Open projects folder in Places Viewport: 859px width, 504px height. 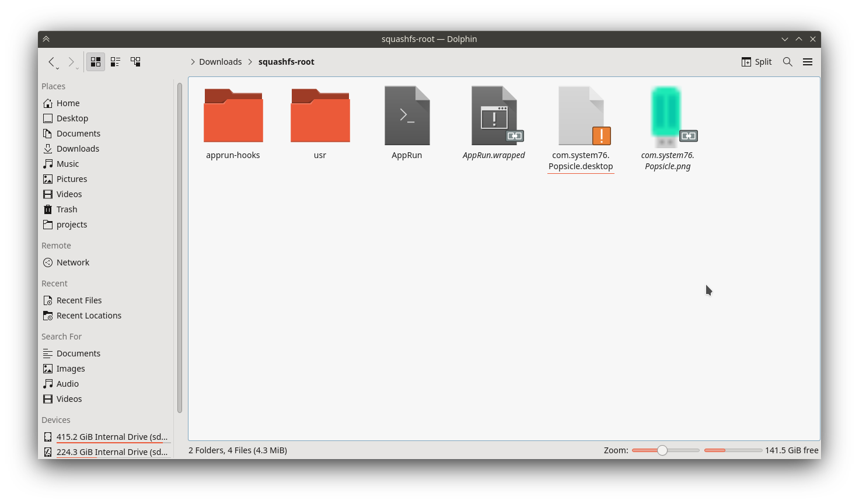click(107, 225)
